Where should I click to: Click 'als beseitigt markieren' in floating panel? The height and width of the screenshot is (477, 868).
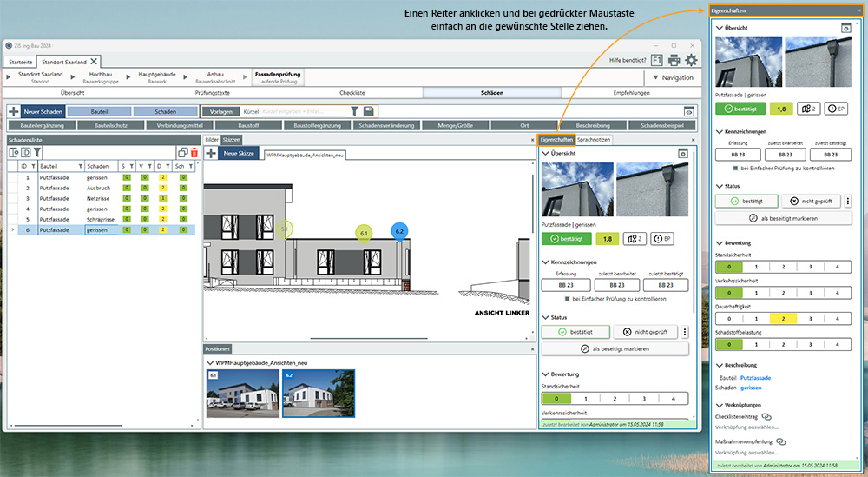[783, 218]
